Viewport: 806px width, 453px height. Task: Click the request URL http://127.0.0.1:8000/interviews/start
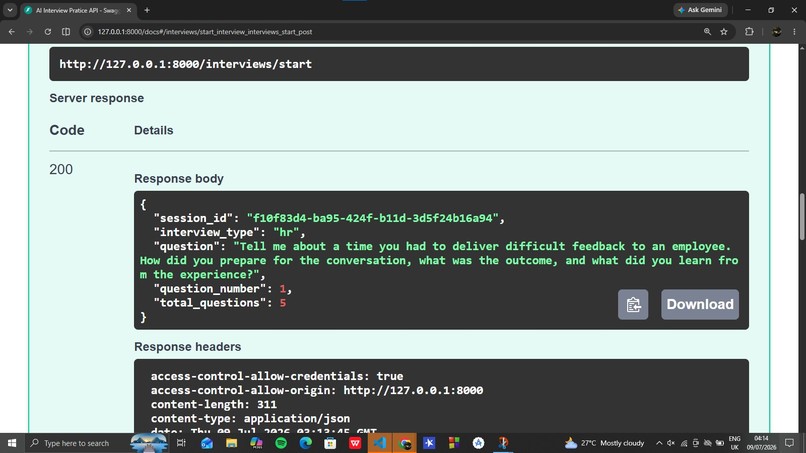[x=186, y=64]
